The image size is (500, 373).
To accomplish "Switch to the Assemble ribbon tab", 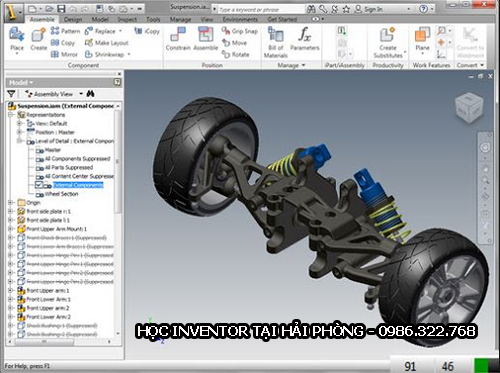I will tap(42, 19).
